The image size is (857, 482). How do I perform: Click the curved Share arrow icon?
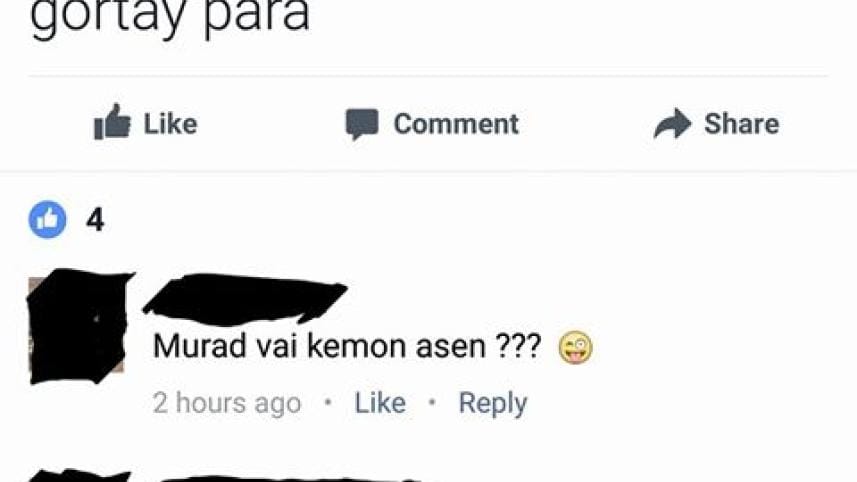(x=673, y=123)
